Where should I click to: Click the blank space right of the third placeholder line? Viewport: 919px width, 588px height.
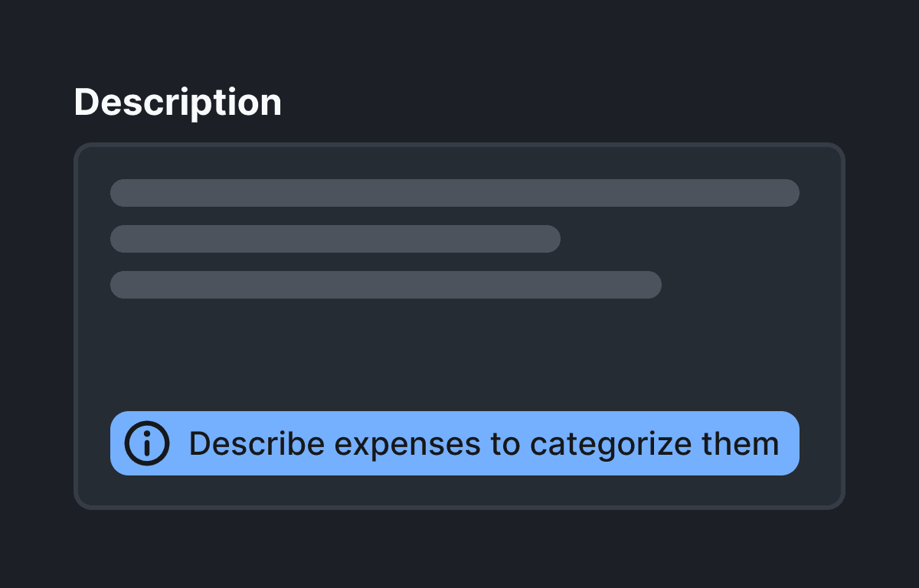click(731, 285)
